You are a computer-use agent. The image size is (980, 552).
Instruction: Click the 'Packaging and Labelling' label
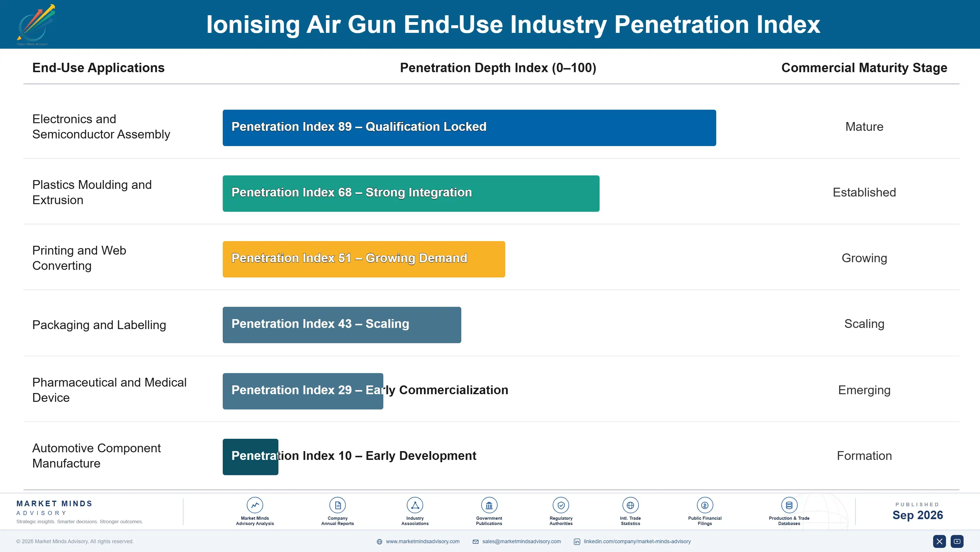coord(99,325)
